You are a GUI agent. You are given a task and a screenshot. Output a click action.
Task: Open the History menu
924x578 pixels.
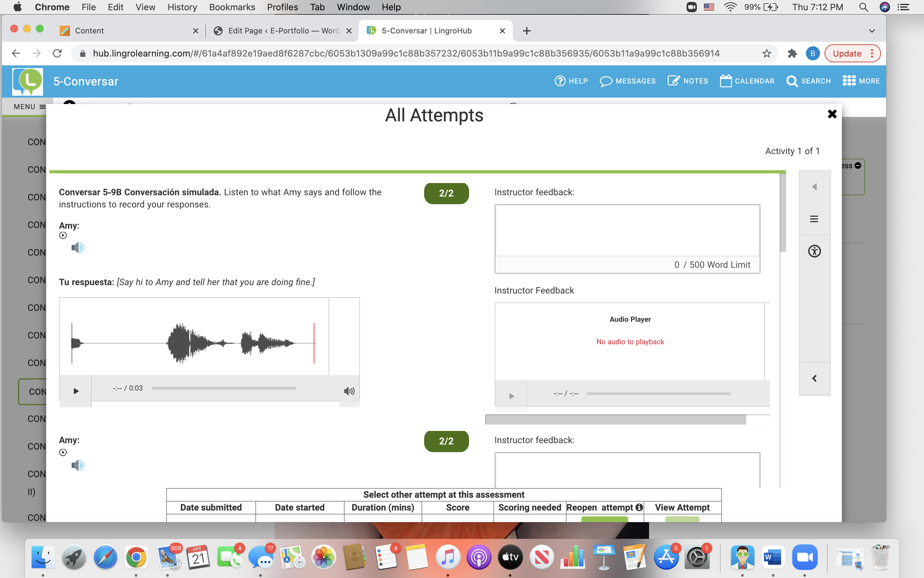[182, 7]
